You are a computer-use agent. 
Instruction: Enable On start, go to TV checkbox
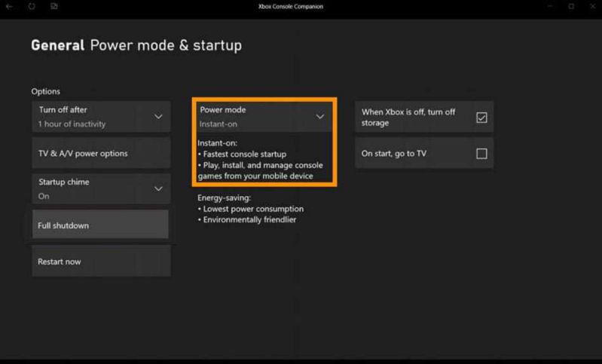(x=481, y=154)
